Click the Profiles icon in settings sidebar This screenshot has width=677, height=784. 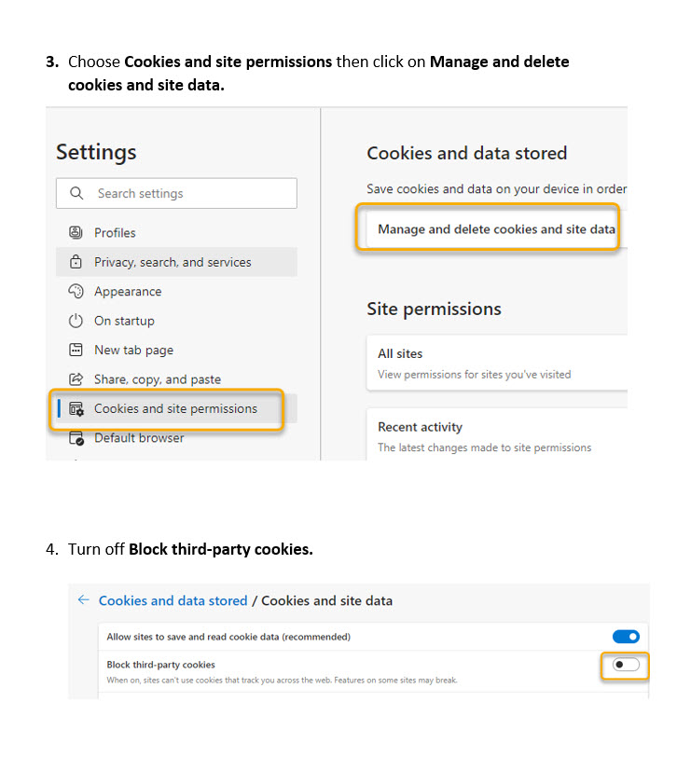76,233
